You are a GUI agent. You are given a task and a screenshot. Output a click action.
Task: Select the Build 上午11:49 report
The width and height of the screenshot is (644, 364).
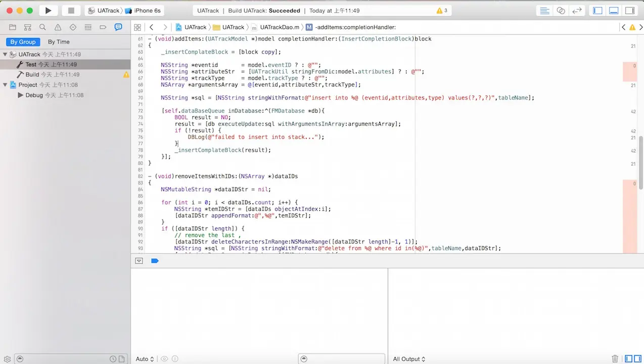[65, 74]
